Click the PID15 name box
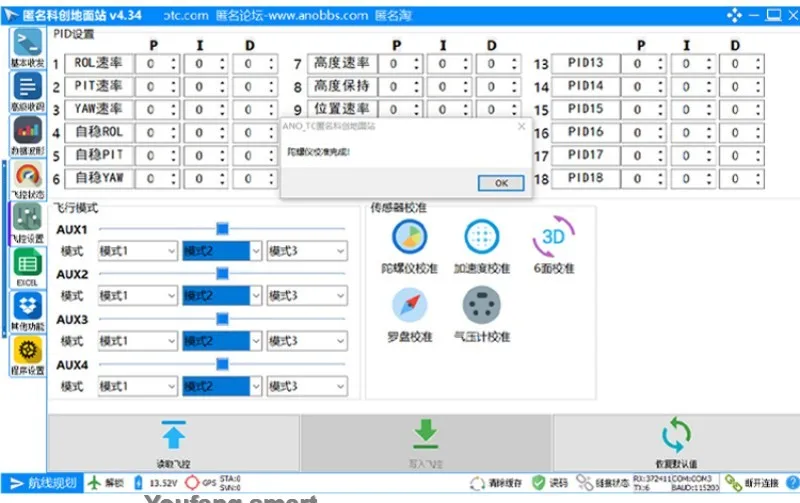The image size is (800, 503). coord(586,110)
